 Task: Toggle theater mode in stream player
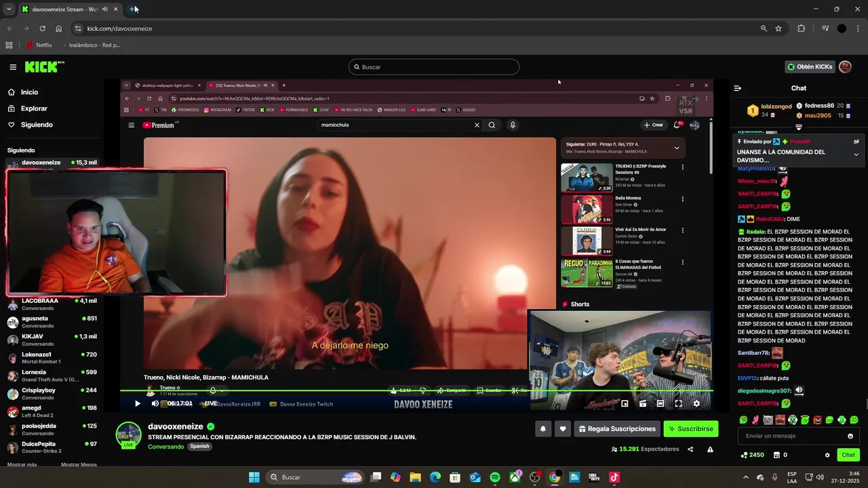click(660, 403)
